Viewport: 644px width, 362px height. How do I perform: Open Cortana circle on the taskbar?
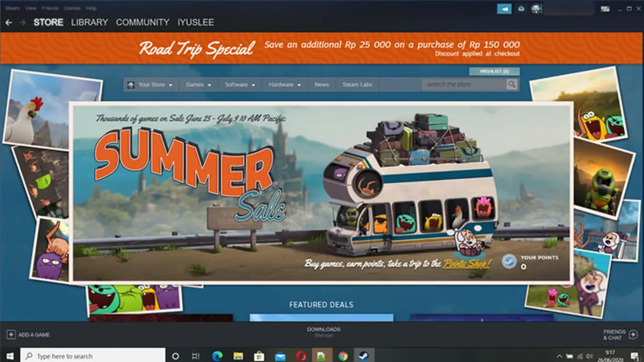coord(175,356)
